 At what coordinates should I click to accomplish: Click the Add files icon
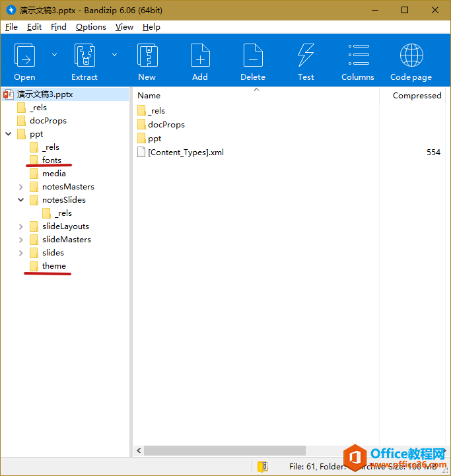tap(200, 55)
